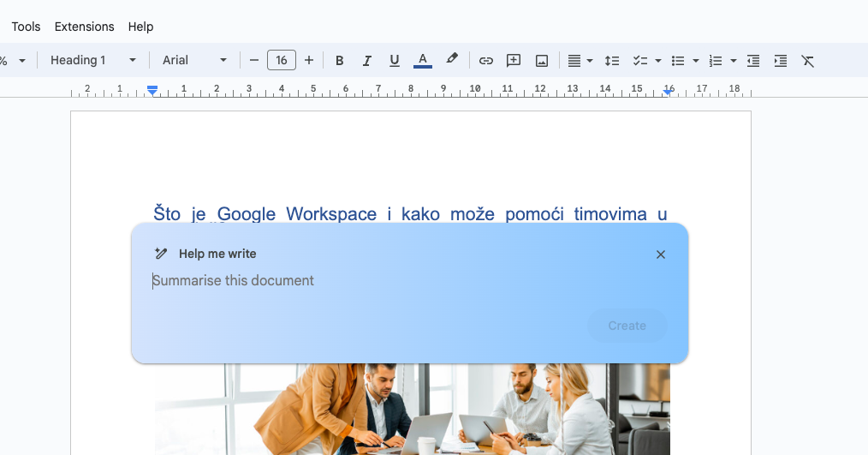Open the highlight colour pen tool
The height and width of the screenshot is (455, 868).
click(x=452, y=59)
